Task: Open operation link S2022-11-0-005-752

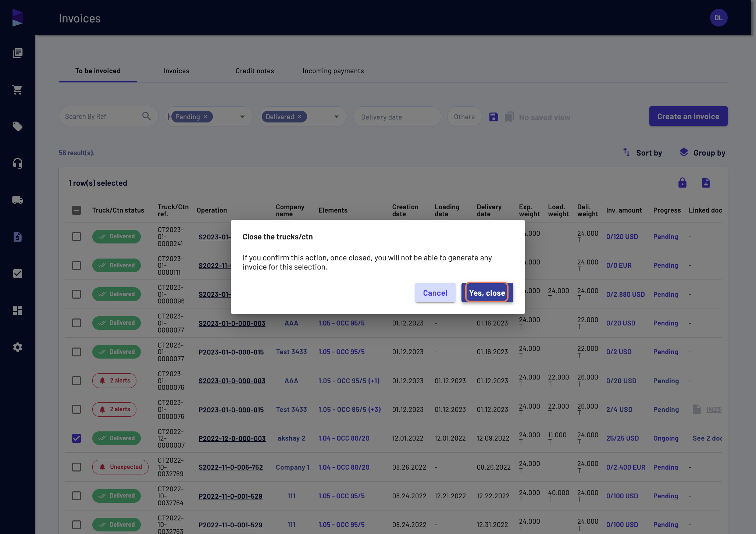Action: pos(231,467)
